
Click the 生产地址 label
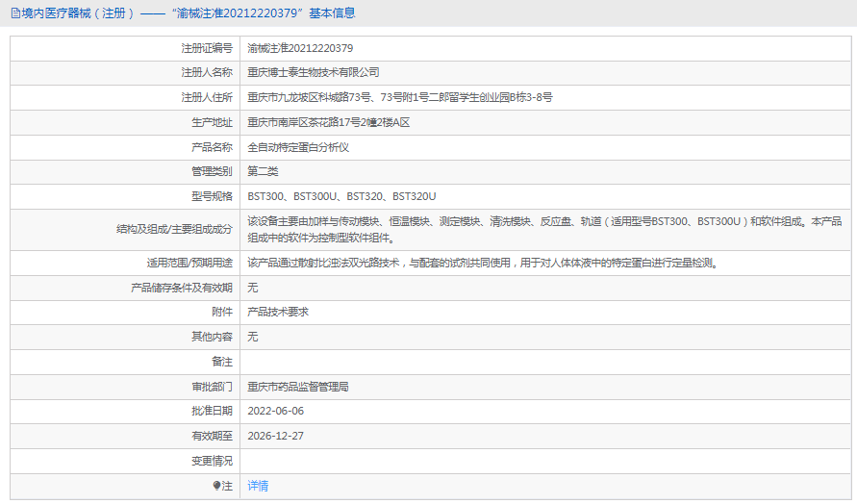(212, 122)
